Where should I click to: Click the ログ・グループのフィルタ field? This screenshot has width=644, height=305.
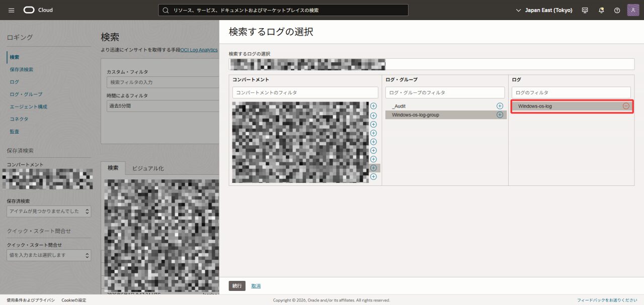click(x=445, y=92)
